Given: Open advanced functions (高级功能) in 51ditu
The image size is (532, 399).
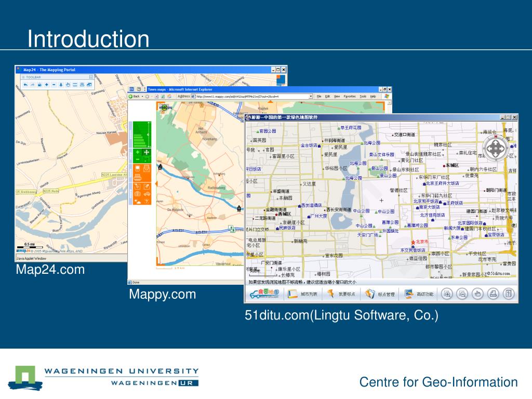Looking at the screenshot, I should [418, 294].
